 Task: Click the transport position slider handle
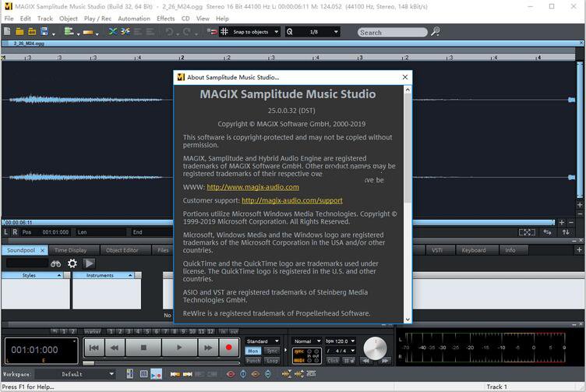click(89, 363)
